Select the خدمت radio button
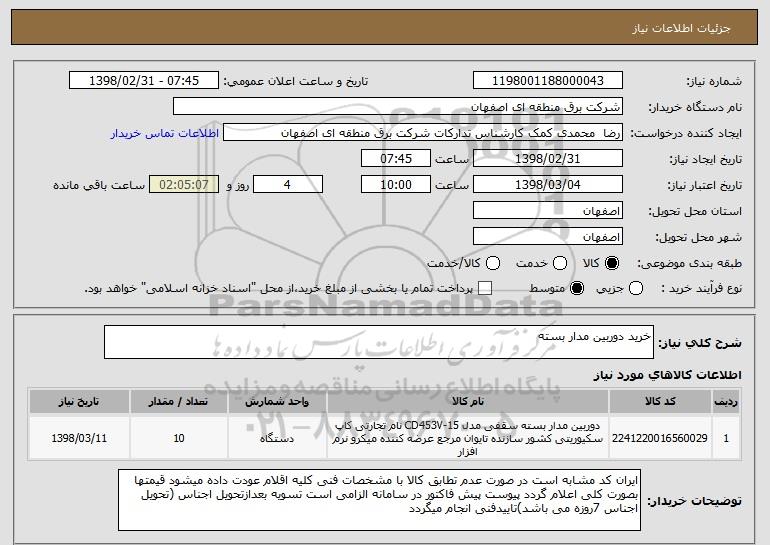The height and width of the screenshot is (545, 770). coord(560,263)
